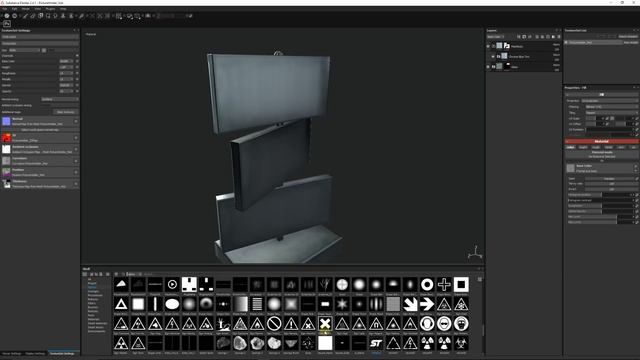Open the Plugins menu
This screenshot has width=640, height=360.
50,9
